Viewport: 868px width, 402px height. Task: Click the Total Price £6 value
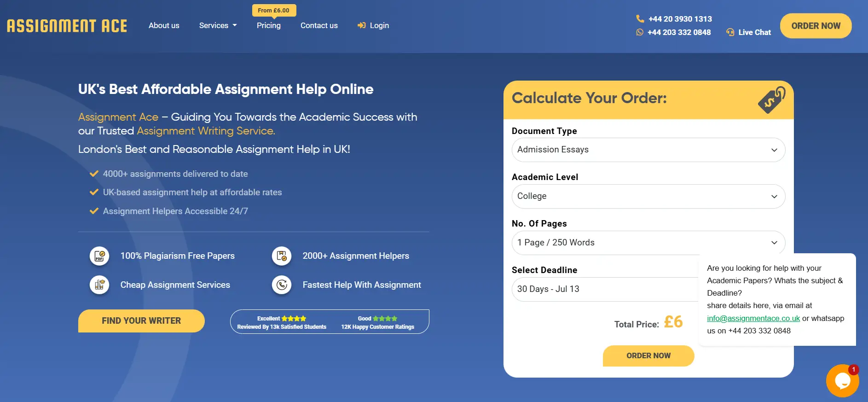pyautogui.click(x=673, y=322)
